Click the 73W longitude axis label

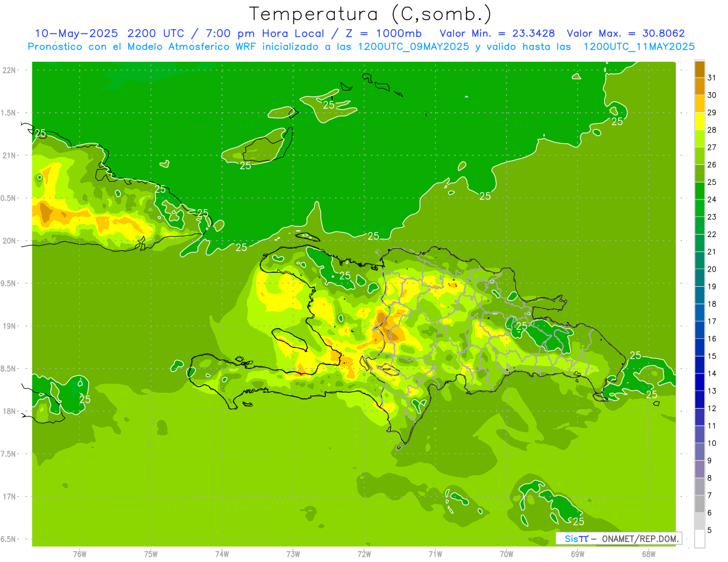[x=293, y=554]
